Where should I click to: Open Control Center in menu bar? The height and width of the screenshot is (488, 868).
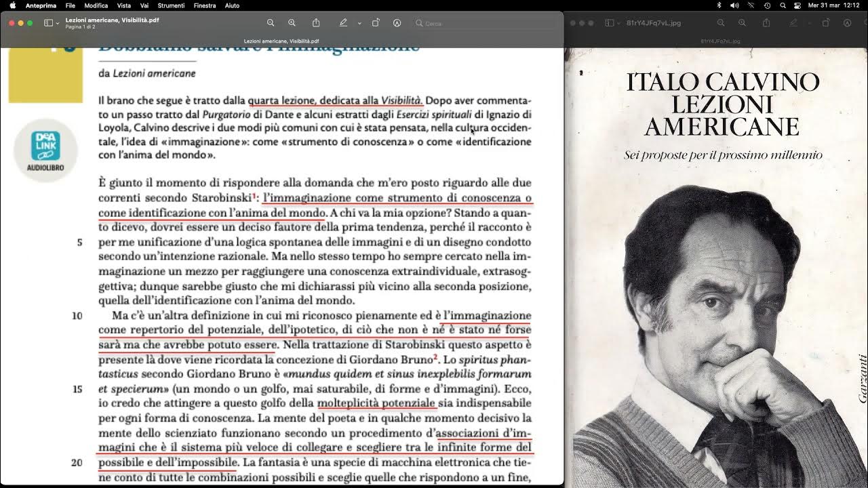point(797,5)
